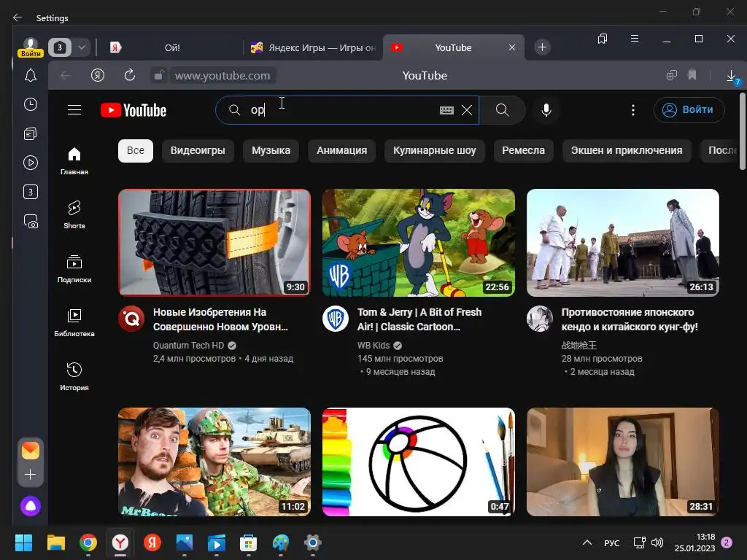Filter by Видеоигры chip
Screen dimensions: 747x560
[x=198, y=150]
